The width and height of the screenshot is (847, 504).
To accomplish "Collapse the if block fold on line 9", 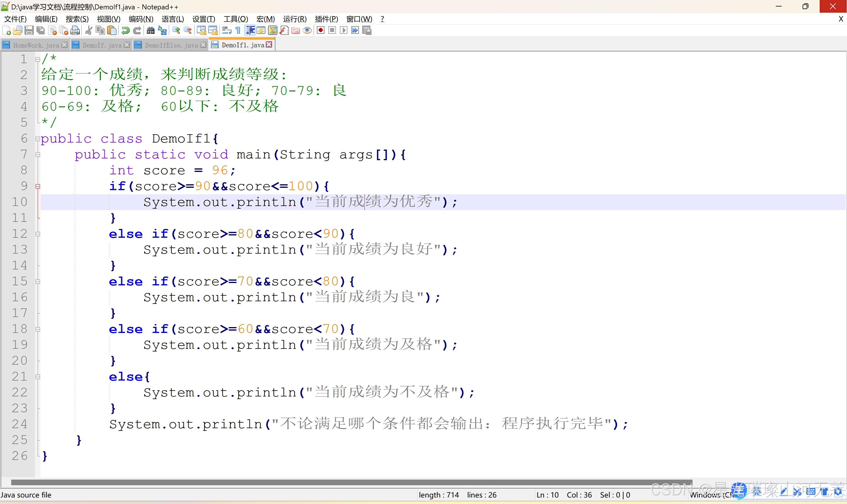I will pyautogui.click(x=38, y=186).
